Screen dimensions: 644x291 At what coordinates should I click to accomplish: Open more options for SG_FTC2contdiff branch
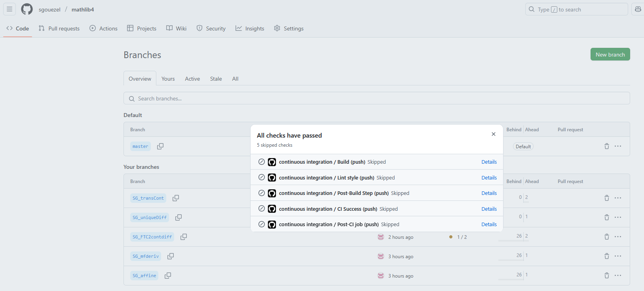point(618,237)
